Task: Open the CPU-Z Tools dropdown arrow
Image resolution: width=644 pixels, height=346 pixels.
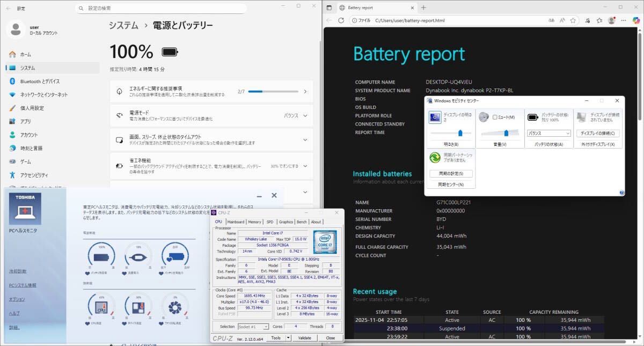Action: (x=288, y=338)
